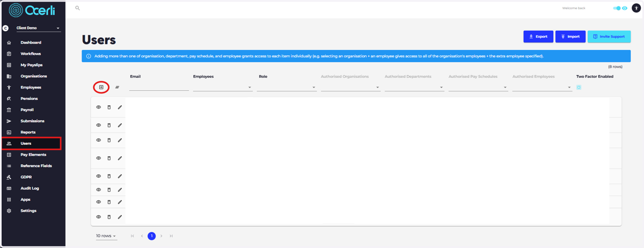Toggle the switch next to Welcome back
This screenshot has height=248, width=644.
coord(617,8)
